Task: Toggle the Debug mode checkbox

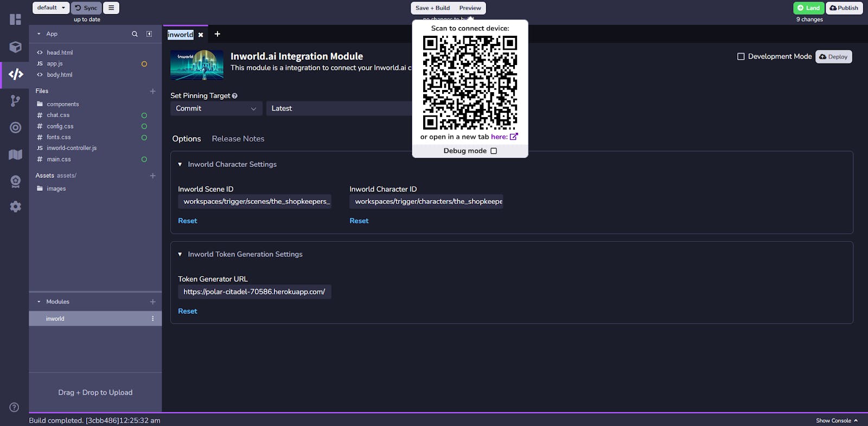Action: click(494, 151)
